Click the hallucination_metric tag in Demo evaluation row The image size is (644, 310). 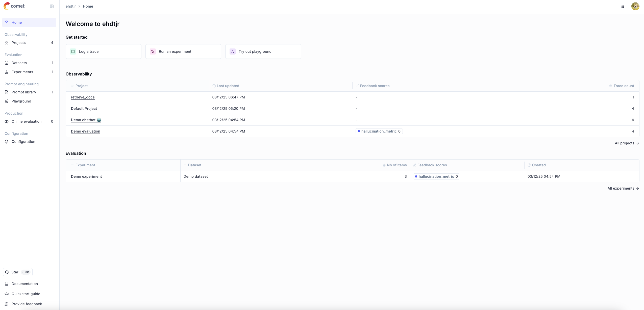(379, 131)
